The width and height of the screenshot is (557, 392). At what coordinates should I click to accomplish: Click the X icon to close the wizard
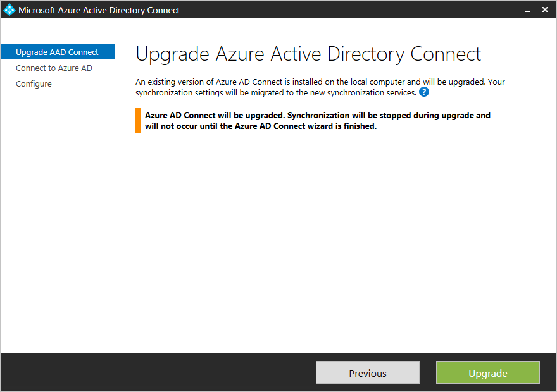coord(545,9)
